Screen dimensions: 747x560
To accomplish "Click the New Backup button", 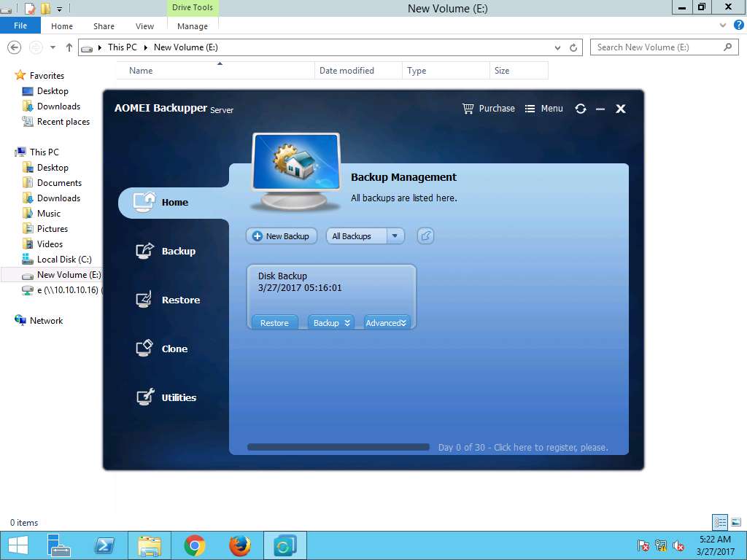I will pos(282,236).
